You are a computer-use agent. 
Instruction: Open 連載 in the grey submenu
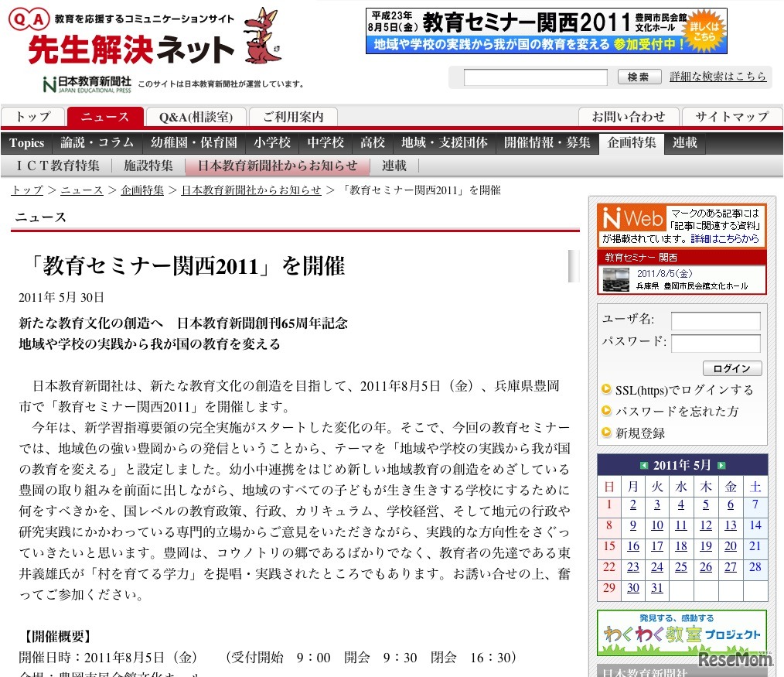[394, 166]
